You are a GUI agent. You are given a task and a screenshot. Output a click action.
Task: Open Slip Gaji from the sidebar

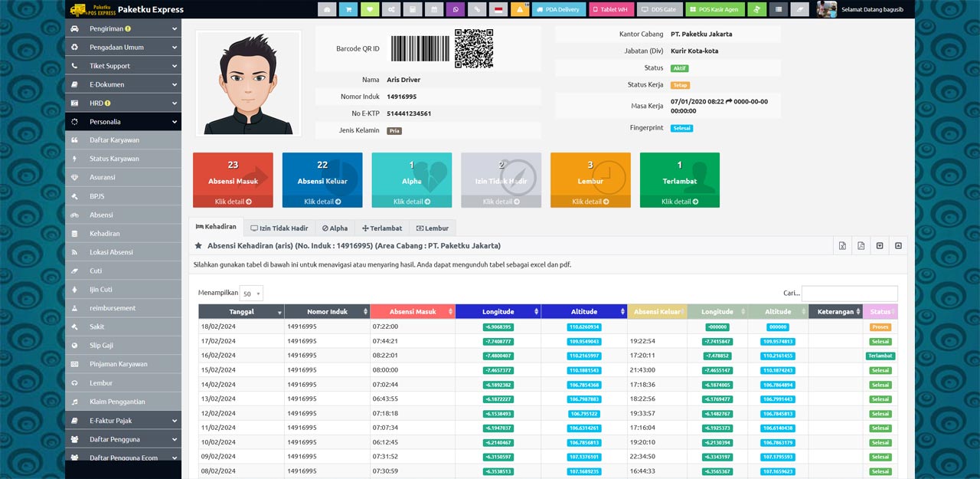pos(103,346)
